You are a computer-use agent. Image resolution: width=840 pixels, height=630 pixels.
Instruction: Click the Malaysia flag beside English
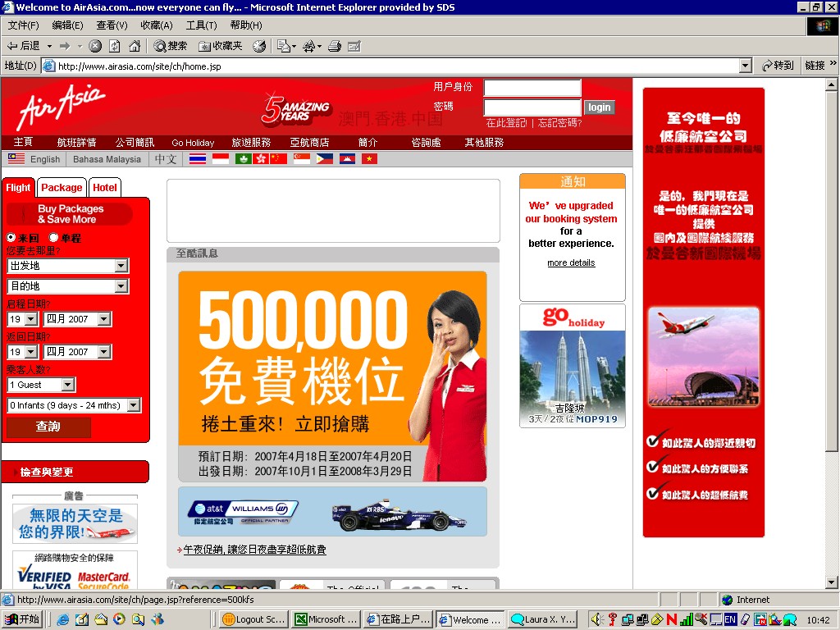coord(16,158)
